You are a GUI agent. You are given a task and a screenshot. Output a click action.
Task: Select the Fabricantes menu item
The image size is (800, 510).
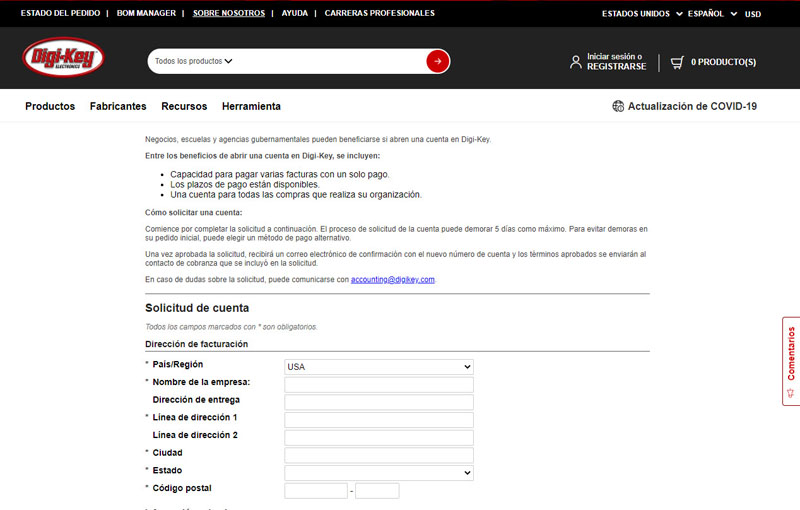(118, 106)
